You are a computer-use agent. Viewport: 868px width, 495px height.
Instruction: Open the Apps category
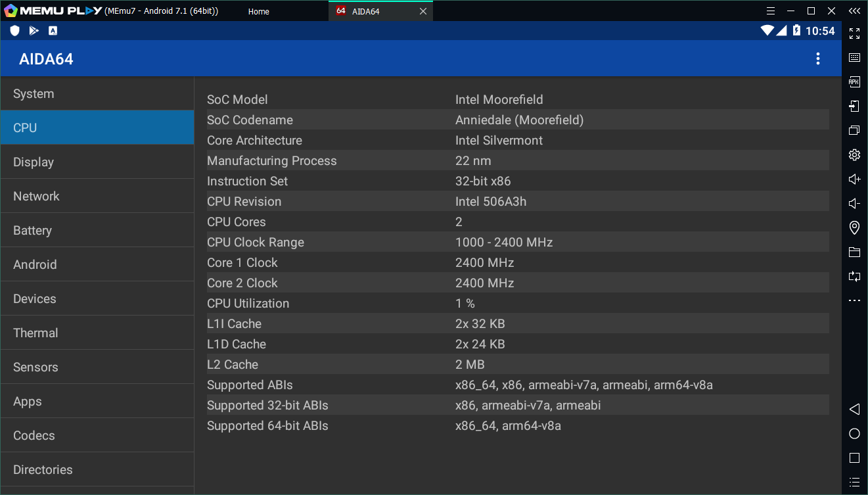coord(97,401)
